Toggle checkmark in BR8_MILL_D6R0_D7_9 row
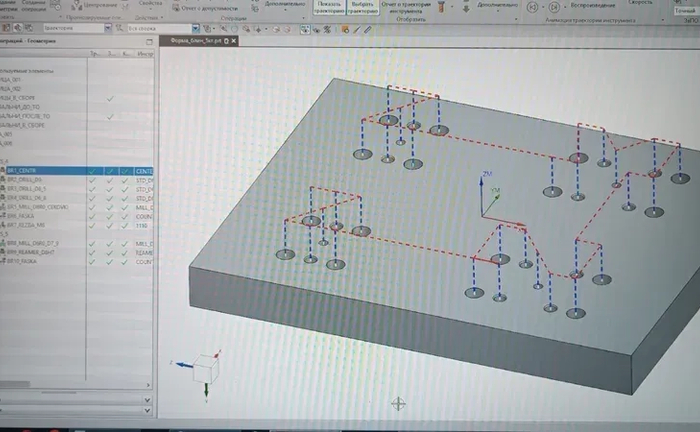 pos(93,243)
